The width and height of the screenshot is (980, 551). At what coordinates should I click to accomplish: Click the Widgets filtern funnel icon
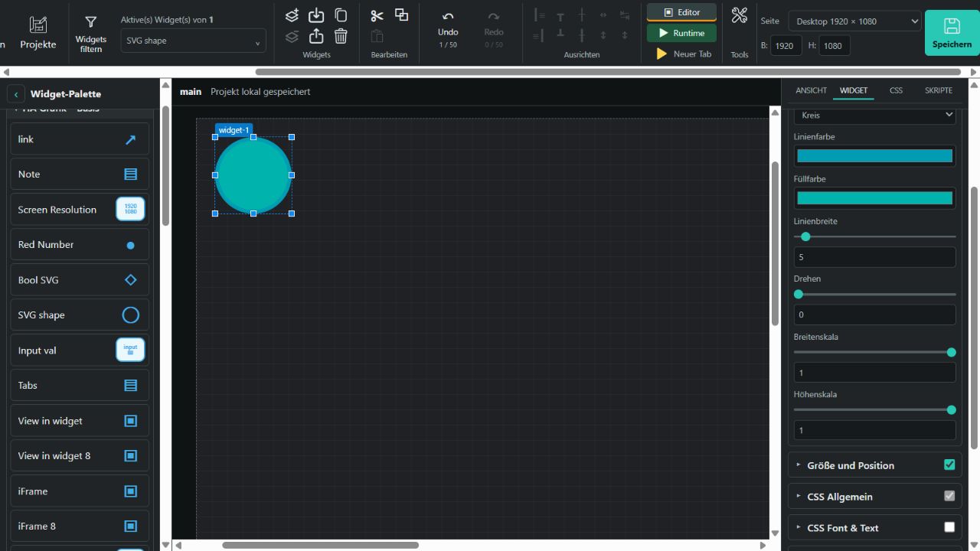click(91, 22)
